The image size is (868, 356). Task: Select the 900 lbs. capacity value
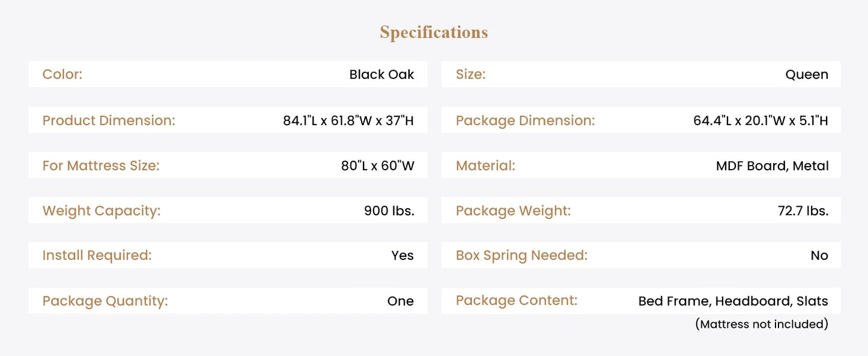[x=389, y=211]
